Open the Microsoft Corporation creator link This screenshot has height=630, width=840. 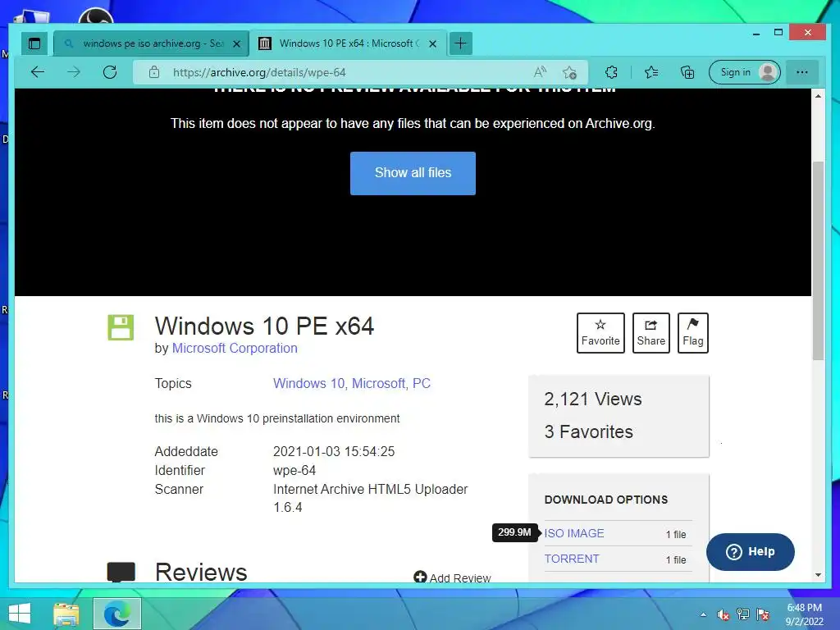pos(235,348)
